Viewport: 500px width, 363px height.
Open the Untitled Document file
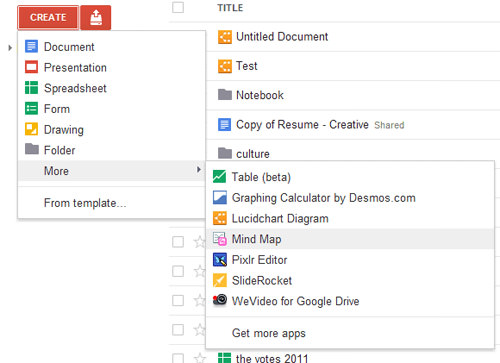point(282,37)
